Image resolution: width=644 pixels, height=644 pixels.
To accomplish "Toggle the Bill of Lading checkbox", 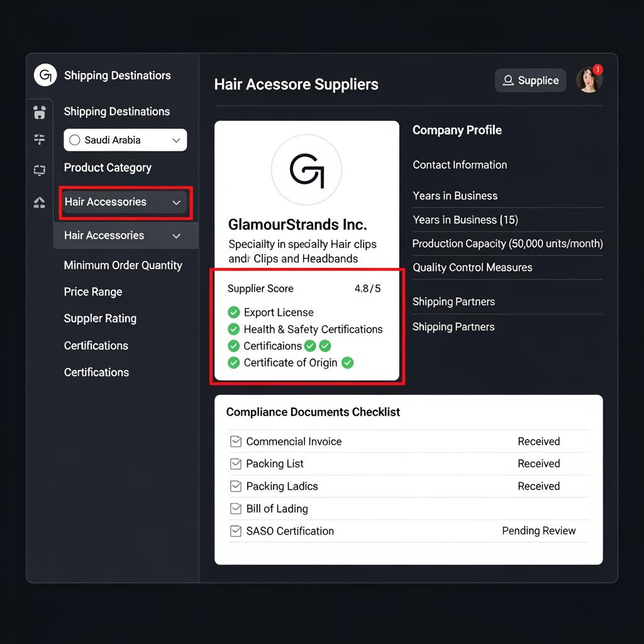I will click(x=236, y=509).
